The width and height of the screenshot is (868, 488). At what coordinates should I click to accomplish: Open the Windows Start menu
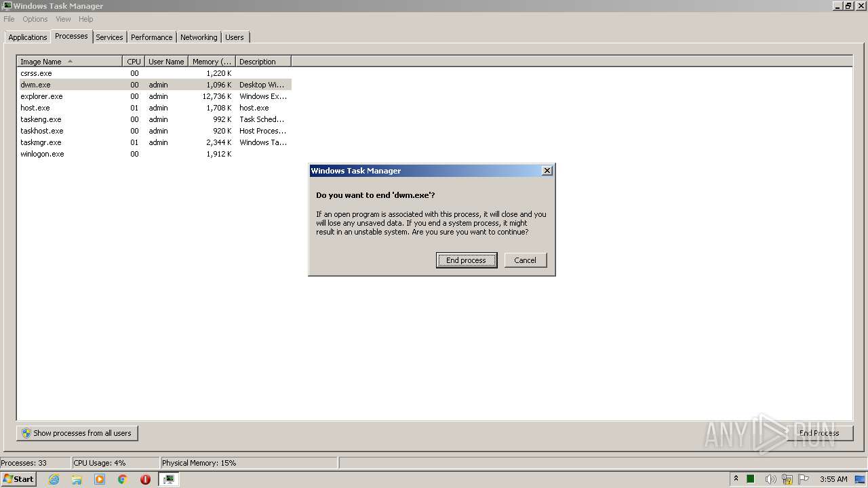click(x=18, y=479)
